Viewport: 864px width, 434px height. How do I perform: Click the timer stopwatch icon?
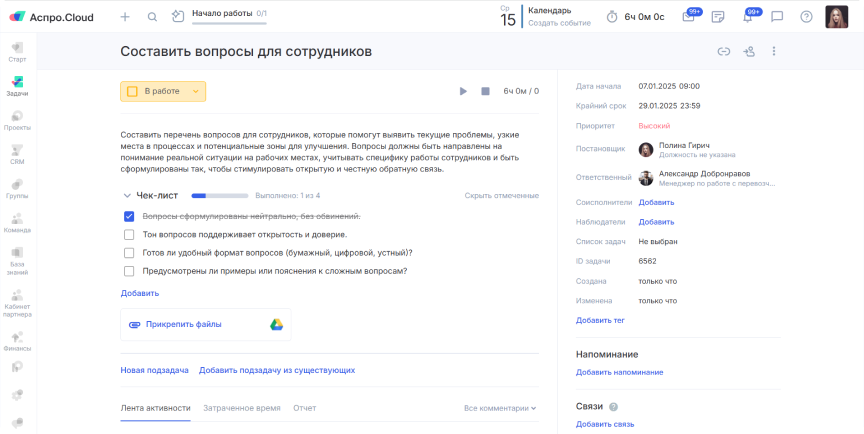click(x=612, y=17)
